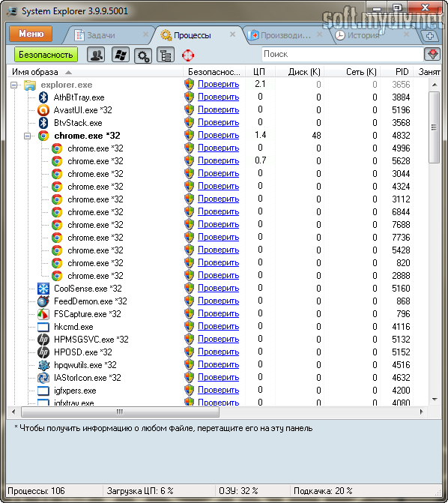Select the AthBtTray.exe process row

click(218, 97)
